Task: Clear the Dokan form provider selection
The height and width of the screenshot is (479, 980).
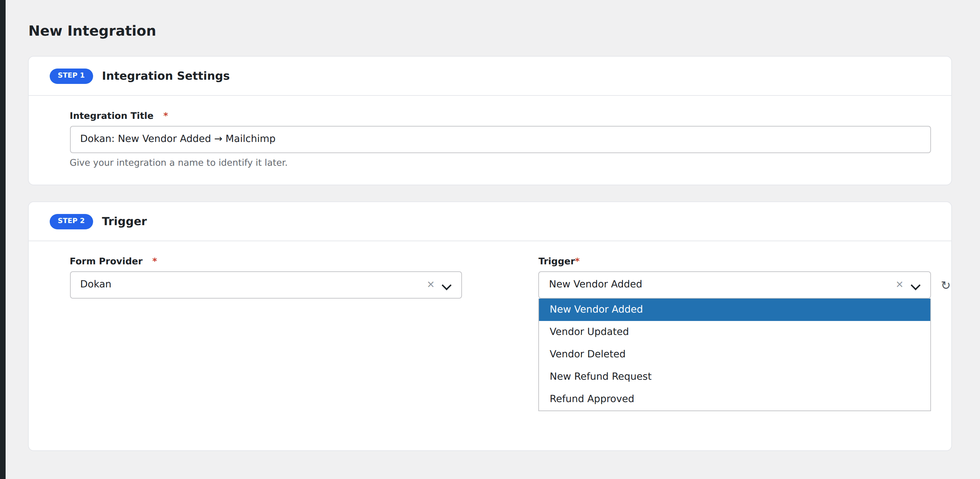Action: pyautogui.click(x=430, y=284)
